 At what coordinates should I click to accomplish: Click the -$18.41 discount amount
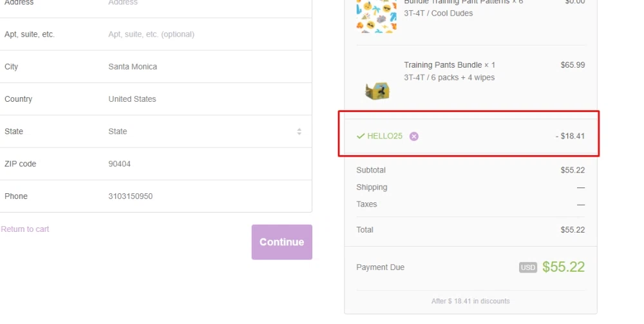(x=569, y=136)
